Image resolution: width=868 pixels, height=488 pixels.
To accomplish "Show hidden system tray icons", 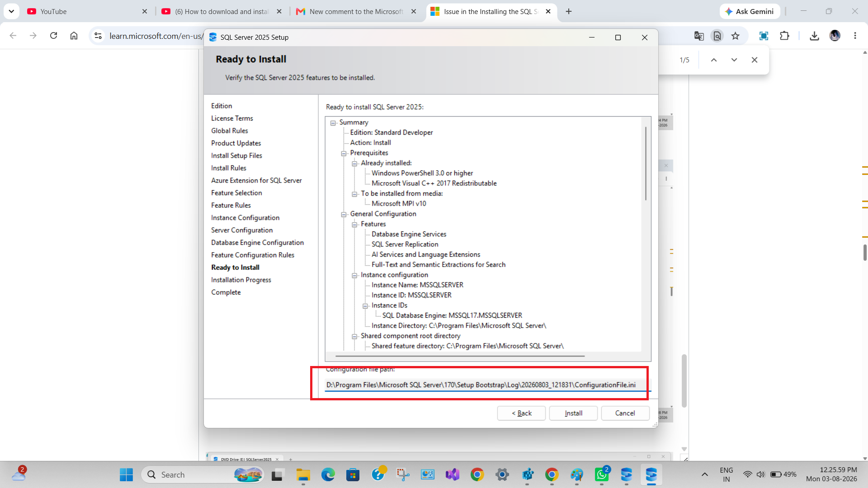I will 704,475.
